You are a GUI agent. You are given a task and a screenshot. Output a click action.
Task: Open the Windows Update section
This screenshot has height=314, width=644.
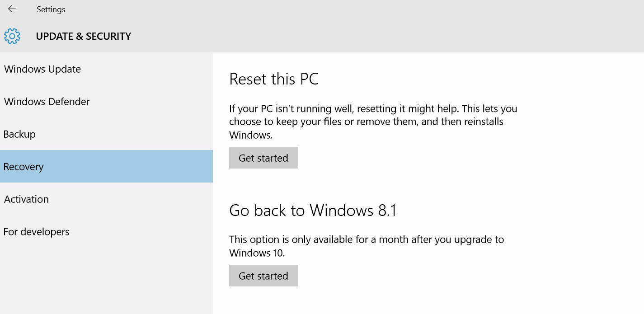[42, 69]
